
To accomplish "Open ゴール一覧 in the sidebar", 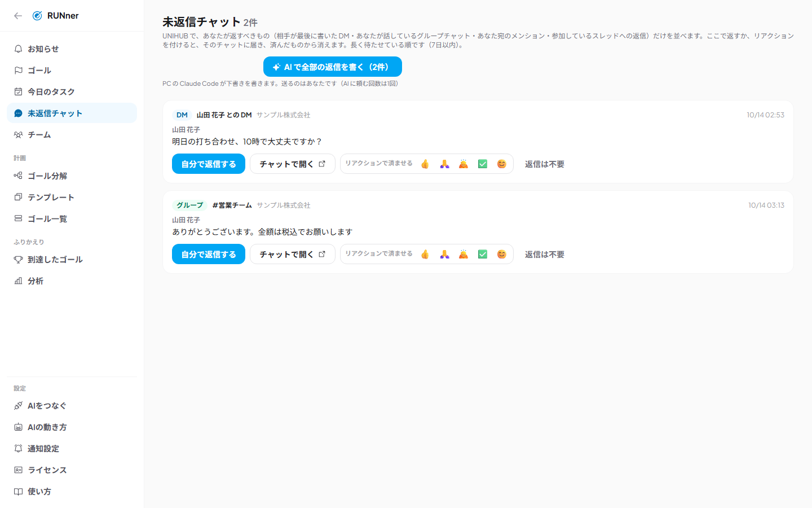I will tap(72, 218).
